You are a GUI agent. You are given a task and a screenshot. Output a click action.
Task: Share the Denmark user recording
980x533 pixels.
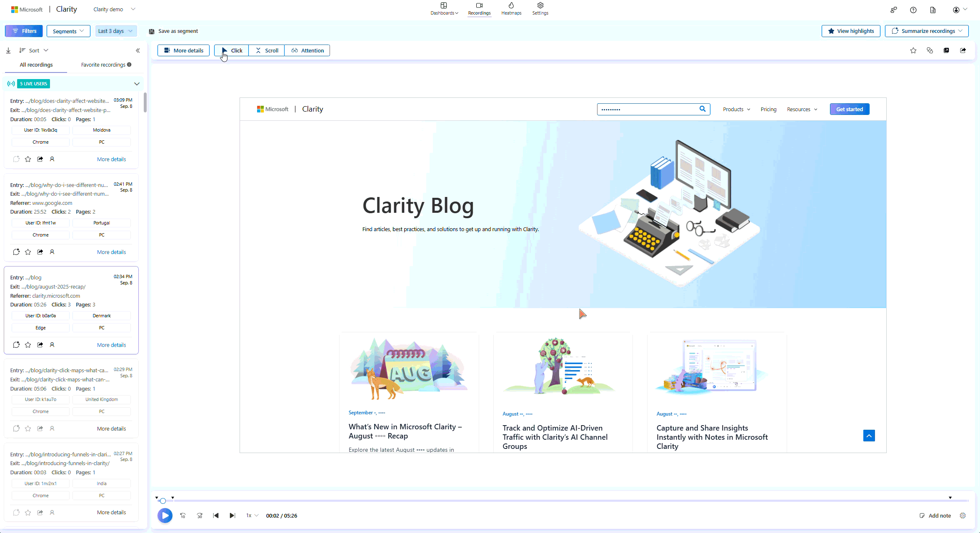40,345
